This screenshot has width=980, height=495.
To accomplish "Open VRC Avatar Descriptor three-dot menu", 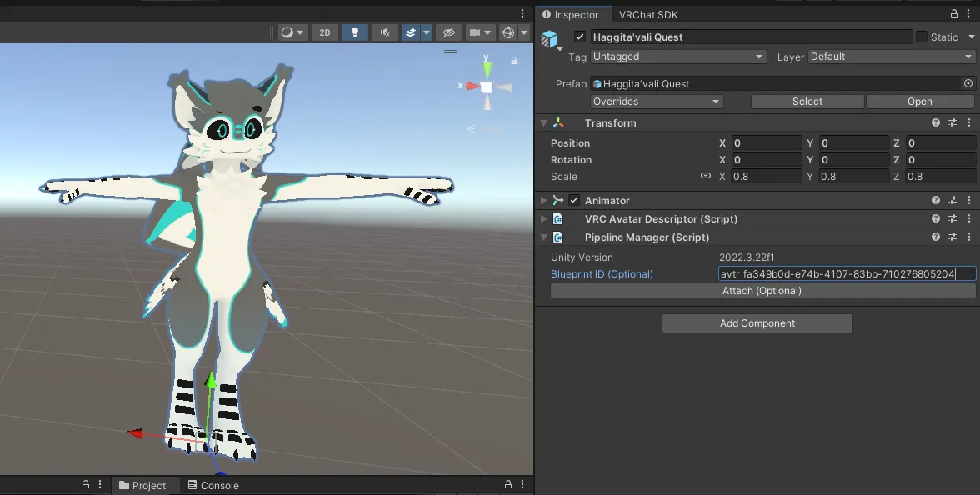I will click(969, 218).
